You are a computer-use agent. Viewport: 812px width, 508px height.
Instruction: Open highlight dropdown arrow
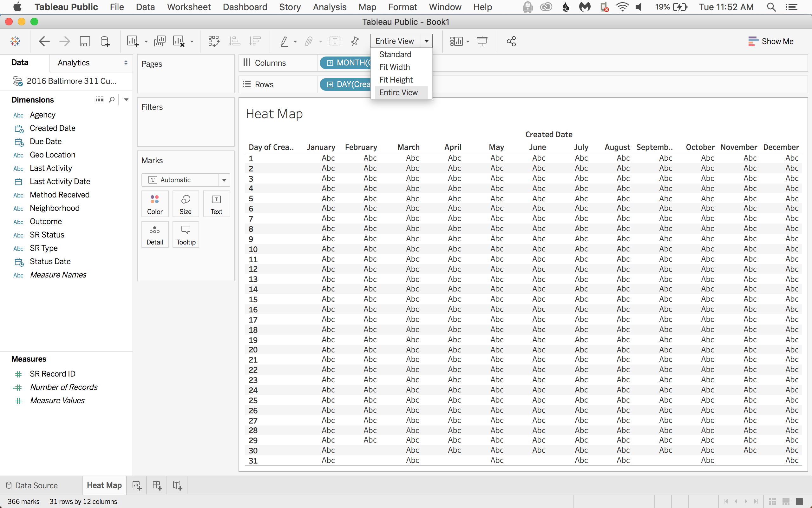(295, 42)
